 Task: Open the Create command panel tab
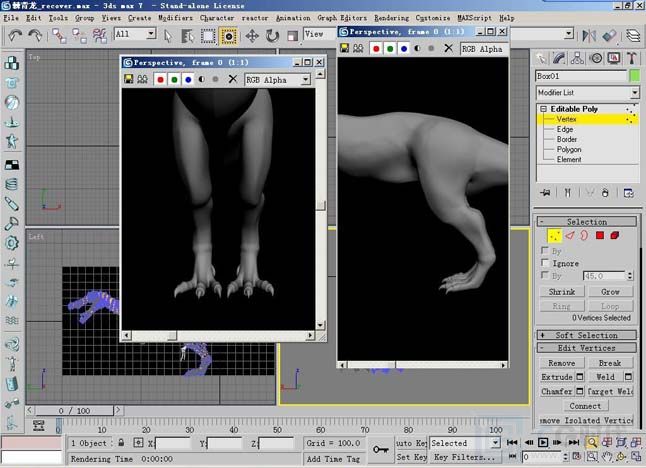pos(541,58)
